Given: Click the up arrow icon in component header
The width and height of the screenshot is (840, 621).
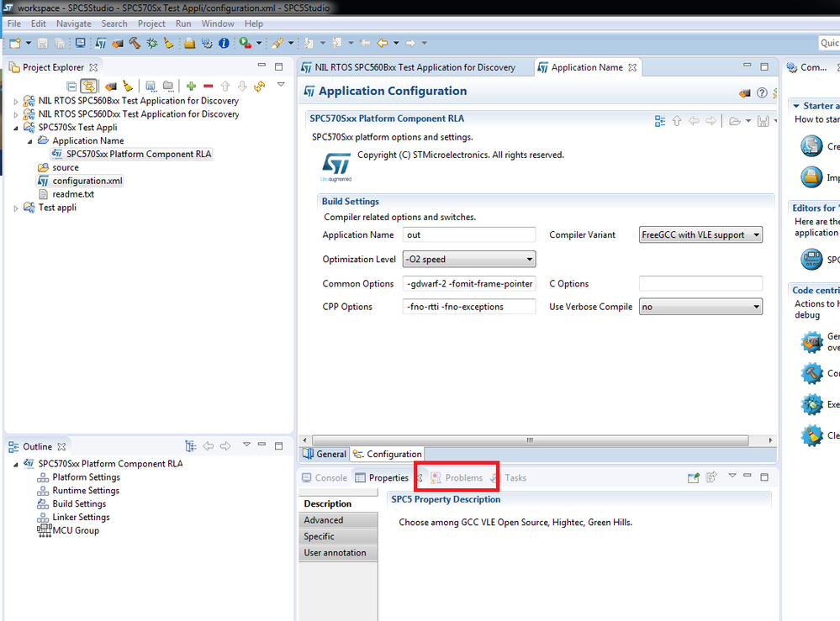Looking at the screenshot, I should (x=677, y=121).
